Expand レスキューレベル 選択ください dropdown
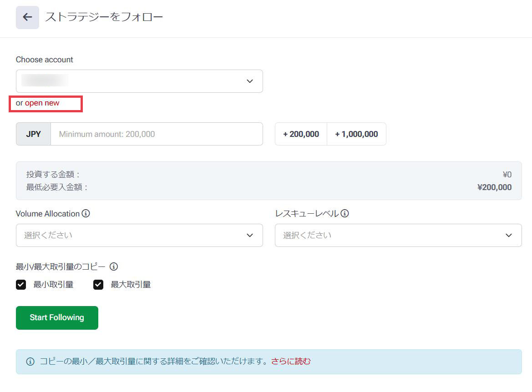Viewport: 532px width, 392px height. pyautogui.click(x=391, y=235)
